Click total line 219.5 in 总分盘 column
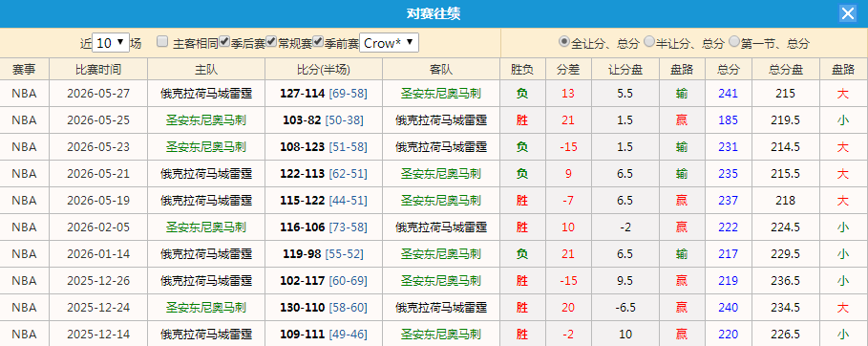This screenshot has height=346, width=868. 786,119
